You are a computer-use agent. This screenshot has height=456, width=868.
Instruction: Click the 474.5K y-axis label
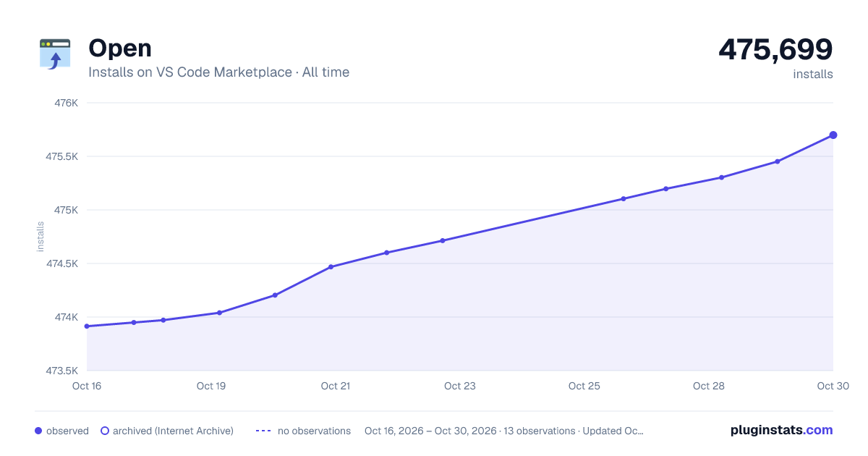pos(62,263)
